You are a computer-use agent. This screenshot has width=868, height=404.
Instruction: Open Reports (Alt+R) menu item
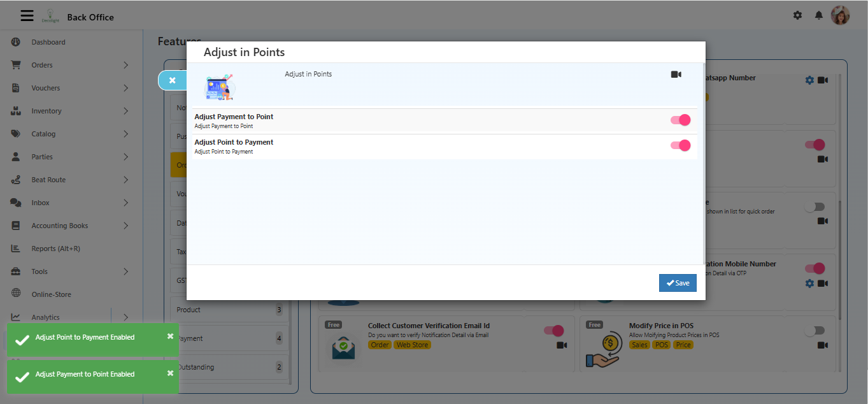tap(55, 249)
